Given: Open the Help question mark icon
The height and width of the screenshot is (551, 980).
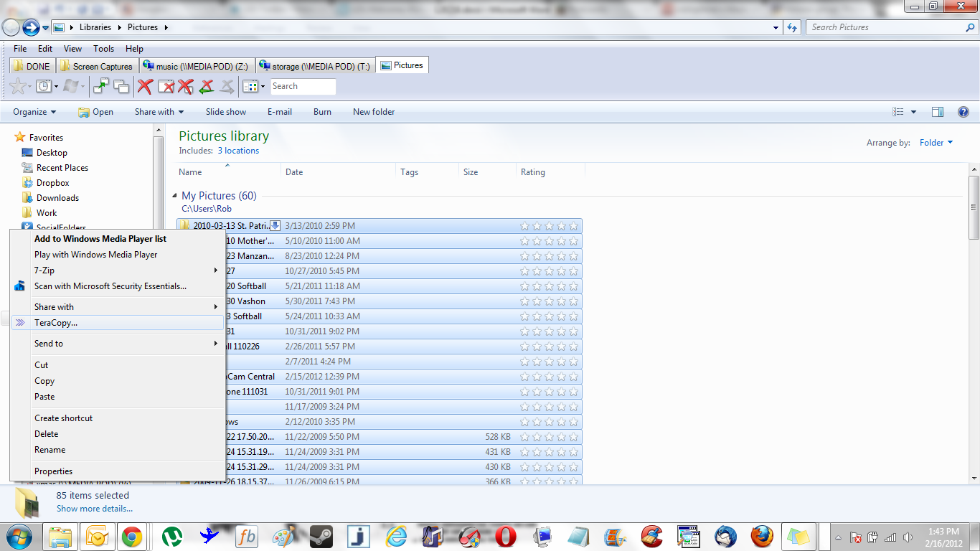Looking at the screenshot, I should coord(963,112).
